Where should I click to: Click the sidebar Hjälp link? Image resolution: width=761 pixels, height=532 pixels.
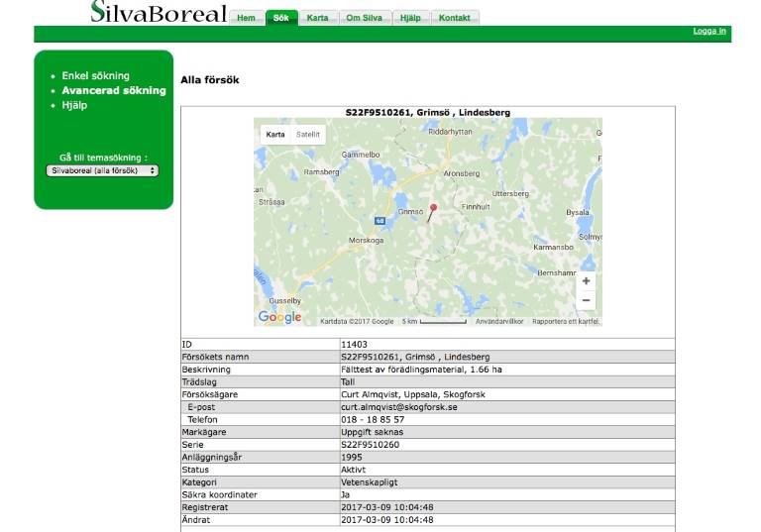click(x=74, y=105)
